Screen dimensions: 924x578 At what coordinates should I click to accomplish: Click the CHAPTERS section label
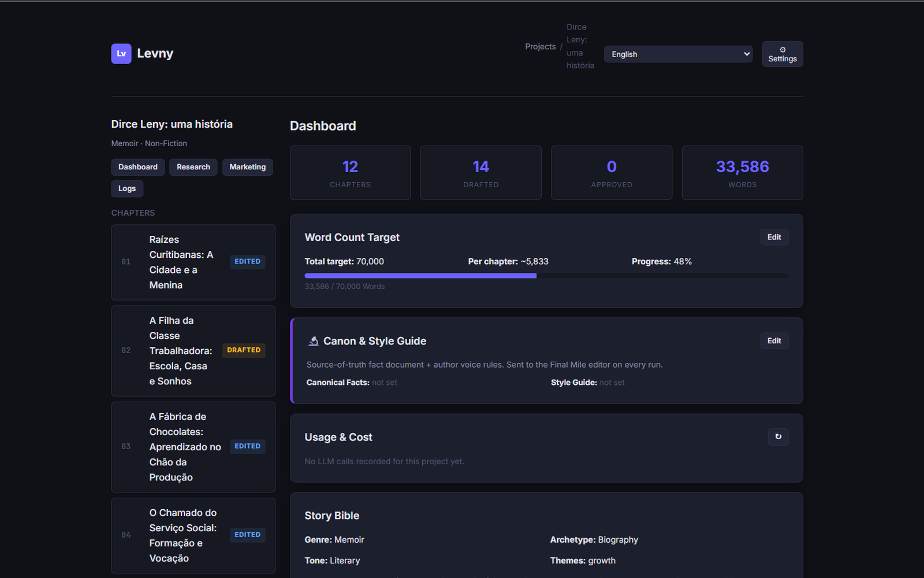tap(133, 213)
